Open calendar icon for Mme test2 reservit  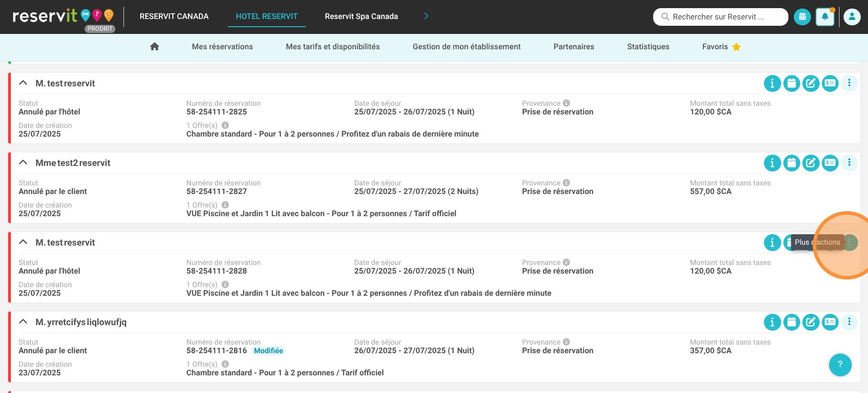[x=792, y=163]
